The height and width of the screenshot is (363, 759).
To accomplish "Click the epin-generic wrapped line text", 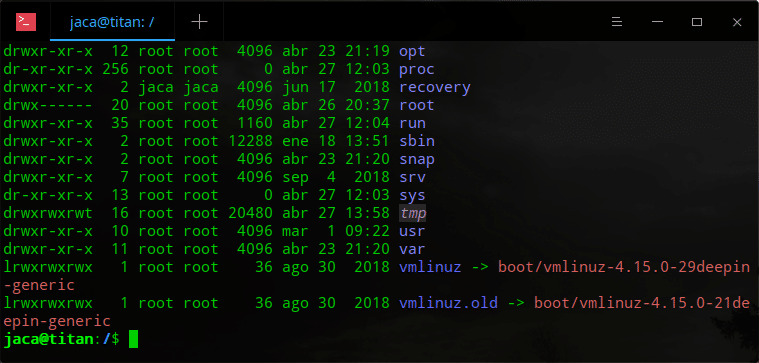I will tap(57, 321).
